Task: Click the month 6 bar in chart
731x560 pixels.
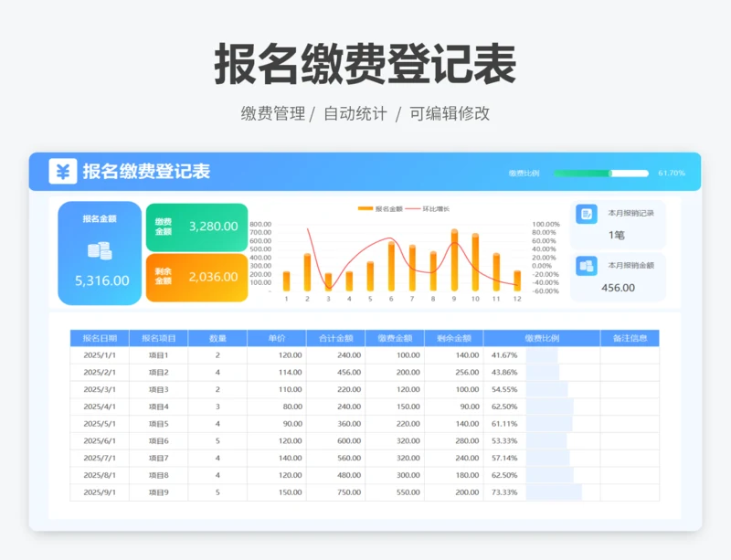Action: click(391, 266)
